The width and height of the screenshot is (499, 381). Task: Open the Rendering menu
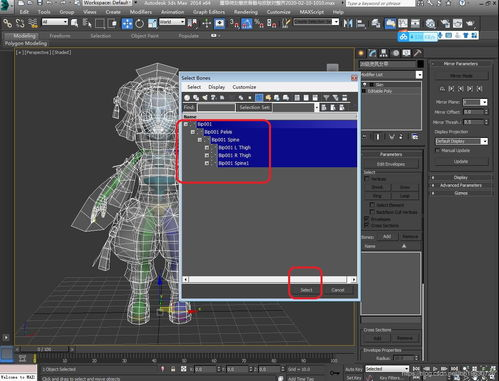tap(246, 12)
